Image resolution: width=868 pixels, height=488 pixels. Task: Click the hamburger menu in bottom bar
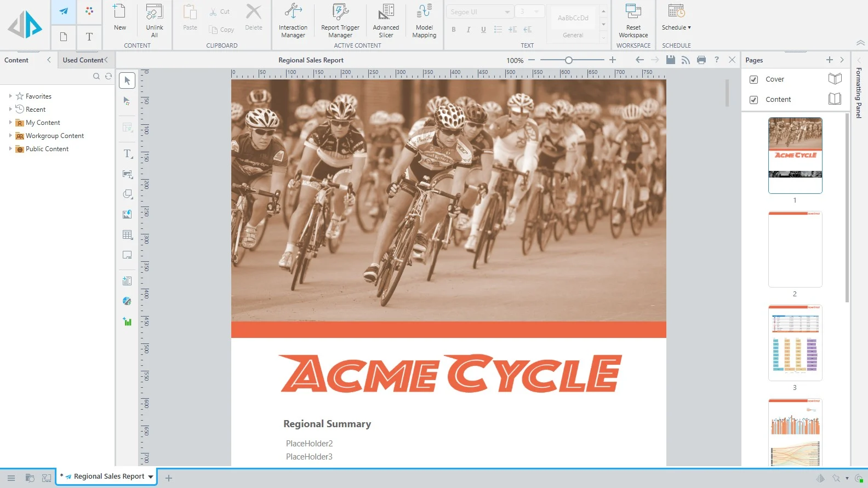click(x=11, y=478)
